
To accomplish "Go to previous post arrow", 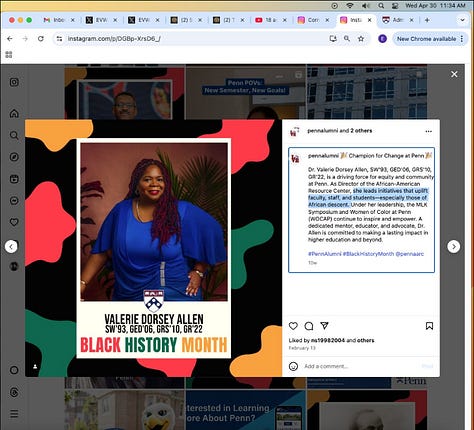I will 11,247.
